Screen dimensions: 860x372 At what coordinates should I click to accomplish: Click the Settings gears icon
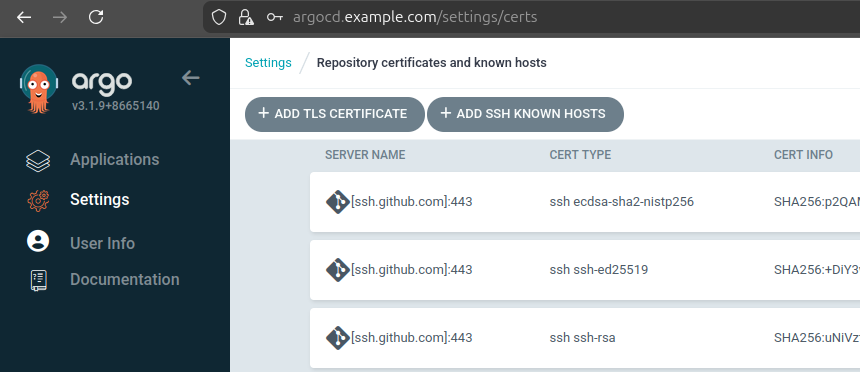(x=38, y=200)
